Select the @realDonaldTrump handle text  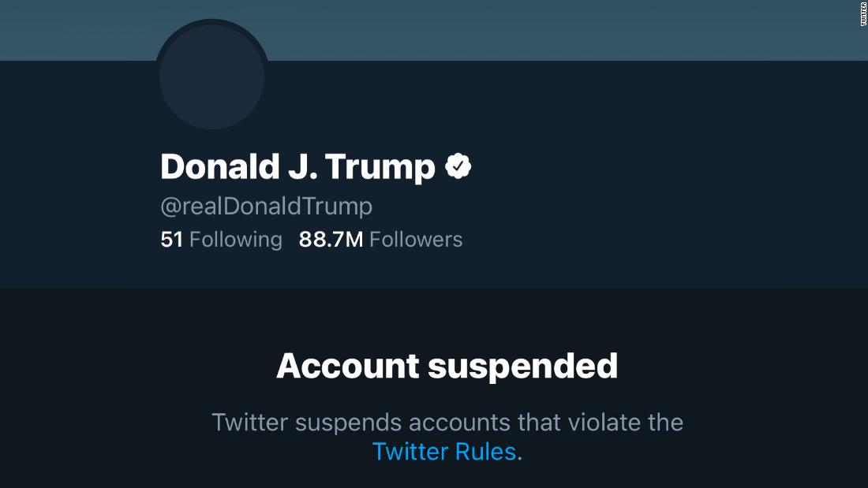(265, 206)
